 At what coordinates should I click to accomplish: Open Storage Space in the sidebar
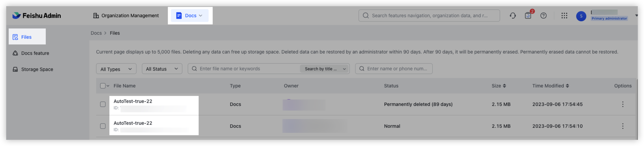point(33,69)
